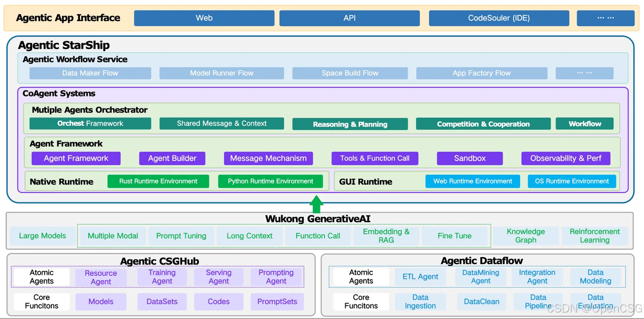Click the DataSets box
Image resolution: width=644 pixels, height=319 pixels.
coord(162,301)
